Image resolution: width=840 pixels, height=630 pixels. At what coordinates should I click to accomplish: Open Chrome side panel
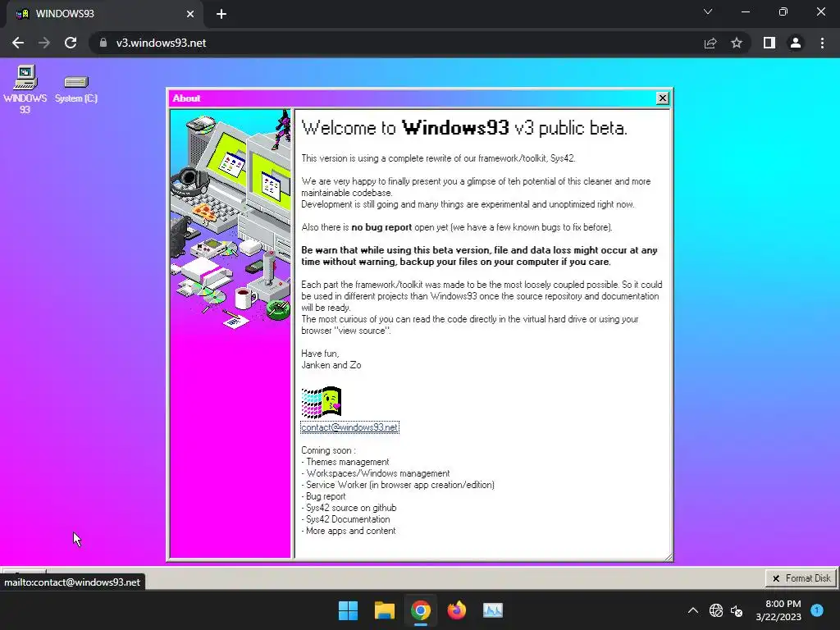click(769, 43)
